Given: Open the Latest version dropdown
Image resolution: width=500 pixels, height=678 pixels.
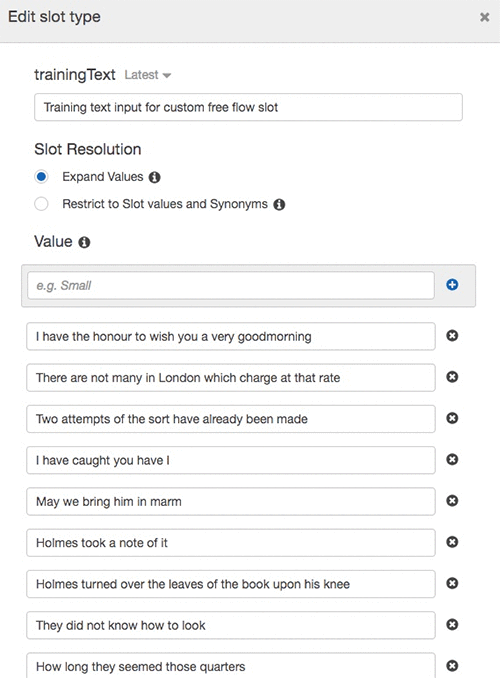Looking at the screenshot, I should 147,75.
